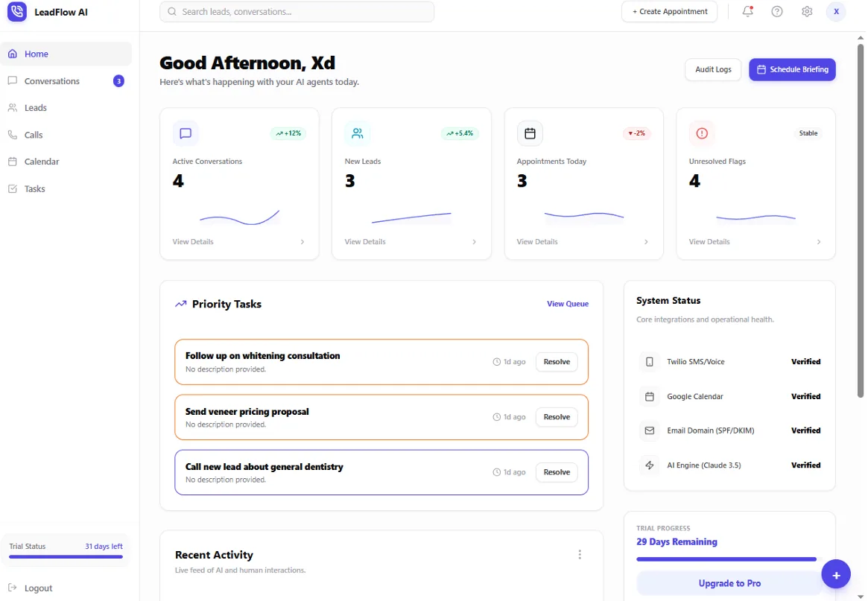
Task: Open Audit Logs
Action: [713, 70]
